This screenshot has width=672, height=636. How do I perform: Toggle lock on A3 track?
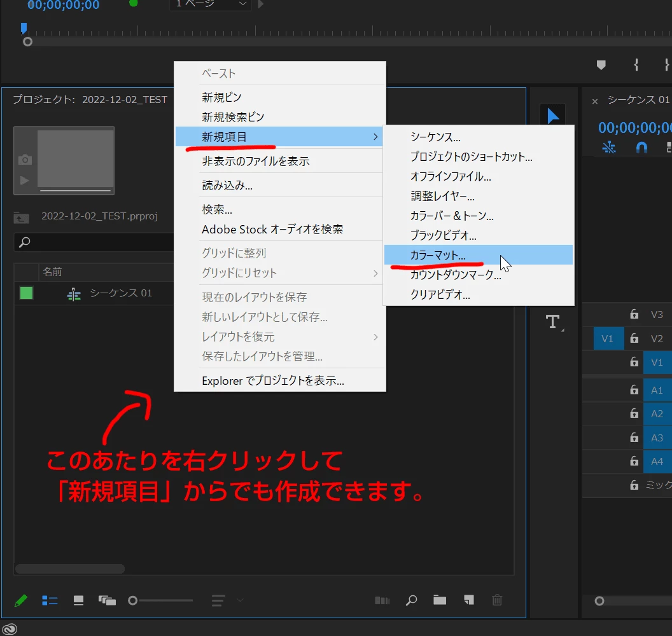click(x=634, y=438)
